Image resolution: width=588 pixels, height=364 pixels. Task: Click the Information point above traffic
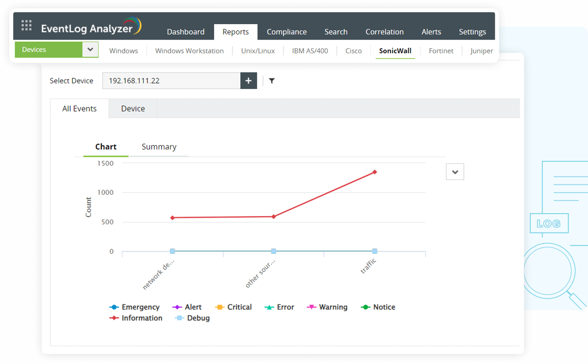(x=375, y=172)
